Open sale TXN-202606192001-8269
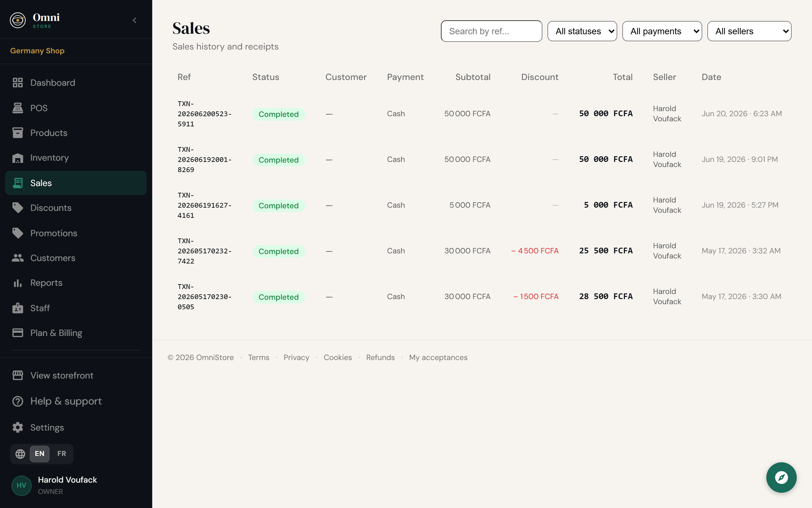Image resolution: width=812 pixels, height=508 pixels. tap(204, 160)
